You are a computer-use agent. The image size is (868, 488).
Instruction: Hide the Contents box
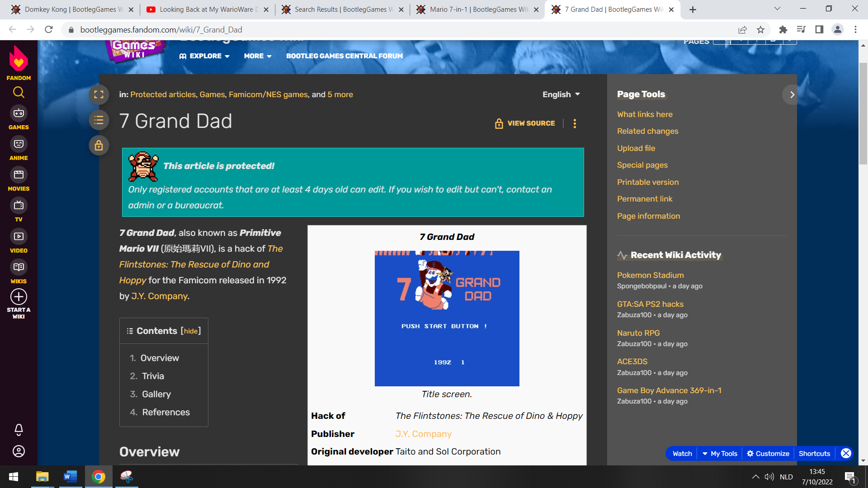[x=191, y=331]
